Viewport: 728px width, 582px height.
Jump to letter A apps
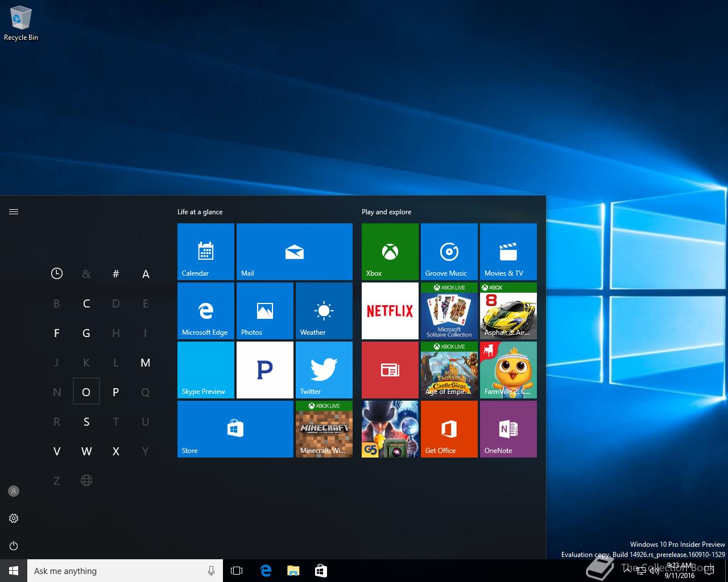point(146,274)
